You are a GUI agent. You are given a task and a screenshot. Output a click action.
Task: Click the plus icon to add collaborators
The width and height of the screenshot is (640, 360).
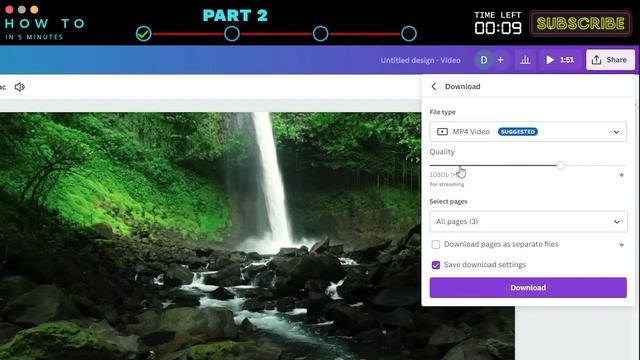tap(500, 60)
